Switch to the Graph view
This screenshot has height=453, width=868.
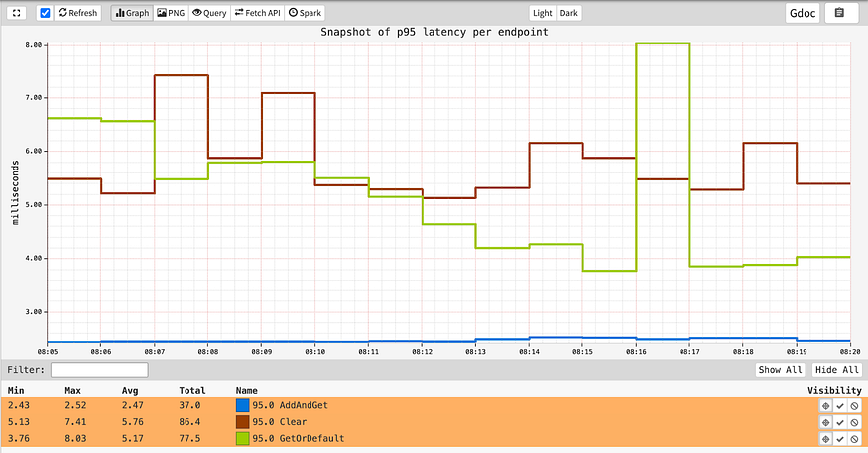pos(132,13)
